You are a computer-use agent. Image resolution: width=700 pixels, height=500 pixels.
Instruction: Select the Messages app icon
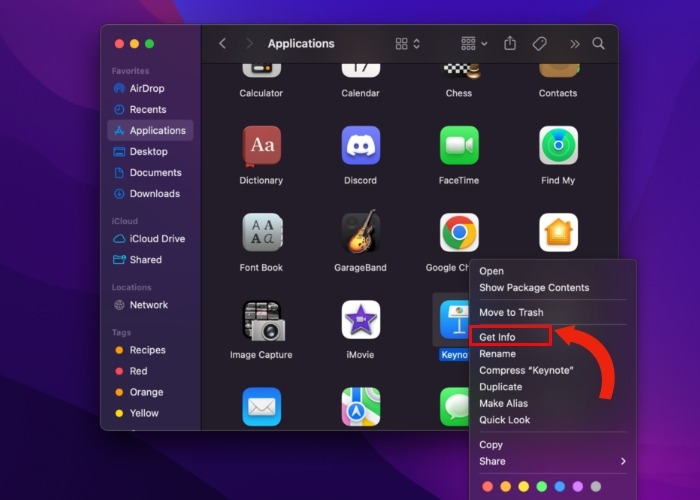coord(454,407)
